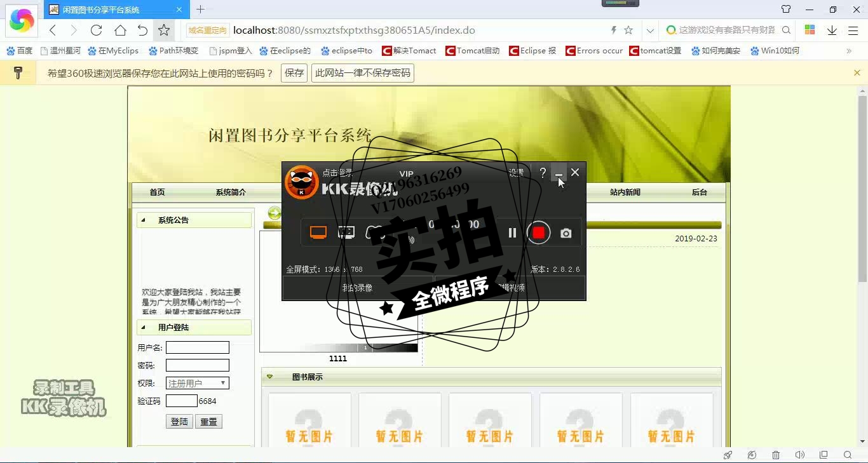Collapse the 系统公告 panel triangle
Image resolution: width=868 pixels, height=463 pixels.
point(143,220)
